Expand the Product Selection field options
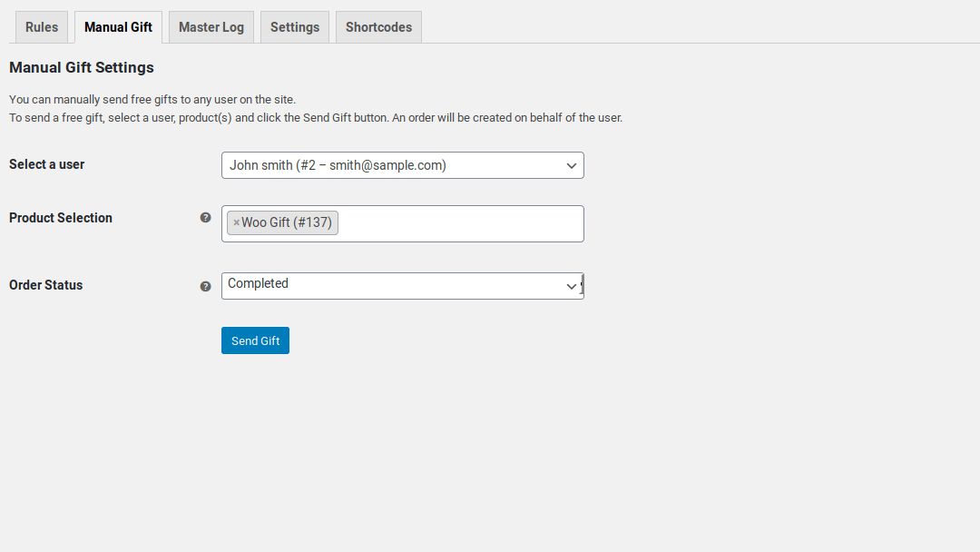The image size is (980, 552). (454, 223)
